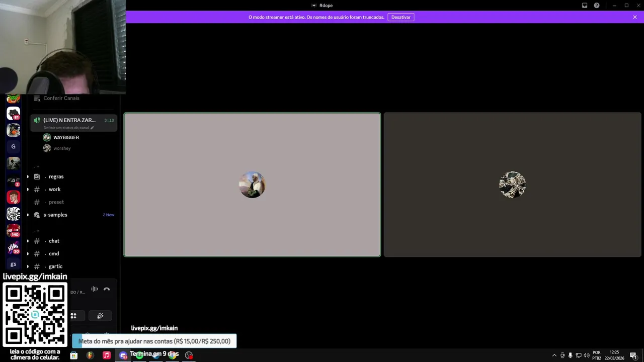Screen dimensions: 644x362
Task: Click the rules checkbox icon beside regras
Action: pyautogui.click(x=37, y=176)
